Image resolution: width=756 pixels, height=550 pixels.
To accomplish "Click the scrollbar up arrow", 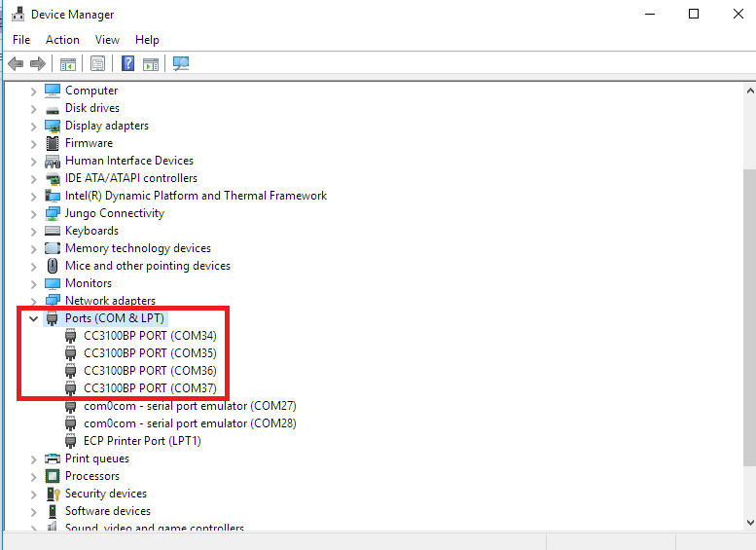I will tap(750, 91).
